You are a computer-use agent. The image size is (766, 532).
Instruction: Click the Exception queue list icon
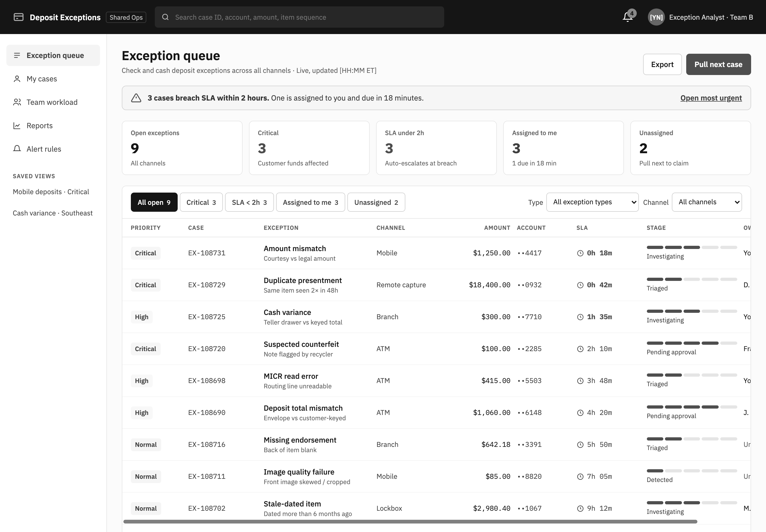tap(17, 55)
